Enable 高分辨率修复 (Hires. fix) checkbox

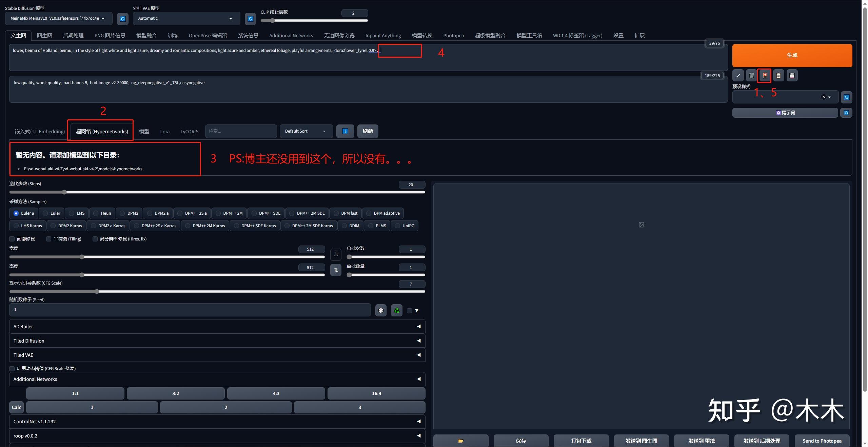click(95, 239)
